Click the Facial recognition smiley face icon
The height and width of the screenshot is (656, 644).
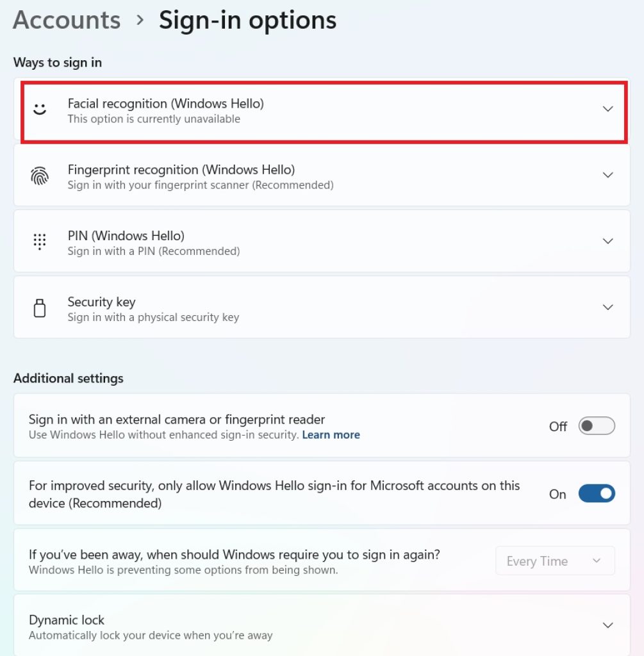tap(40, 109)
